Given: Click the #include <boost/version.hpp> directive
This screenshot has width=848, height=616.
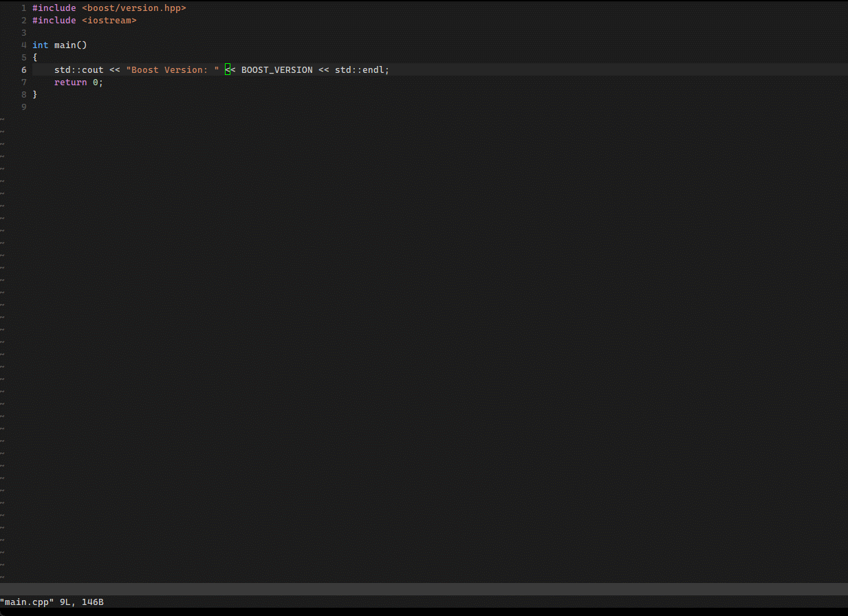Looking at the screenshot, I should coord(108,8).
